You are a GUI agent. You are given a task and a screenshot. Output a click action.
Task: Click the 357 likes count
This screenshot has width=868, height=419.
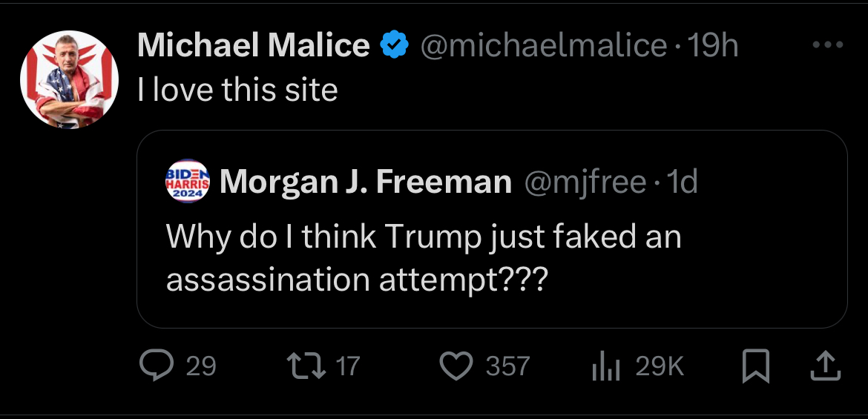[507, 366]
